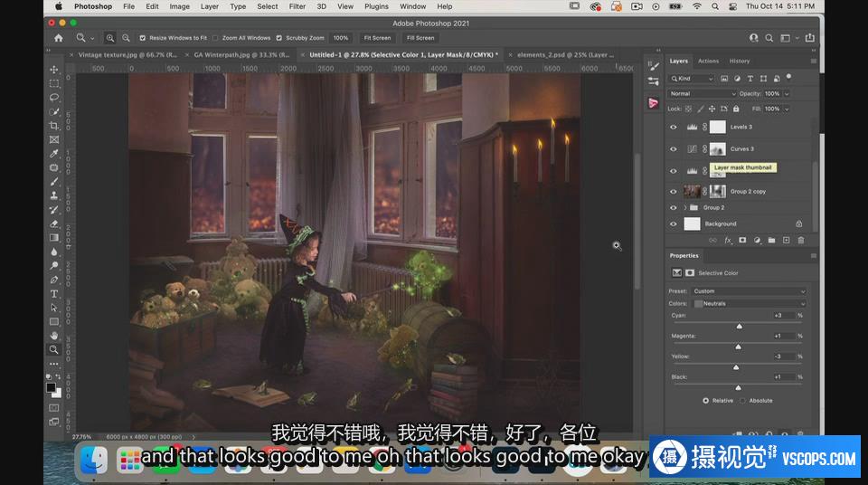The image size is (868, 485).
Task: Open the blend mode Normal dropdown
Action: [702, 94]
